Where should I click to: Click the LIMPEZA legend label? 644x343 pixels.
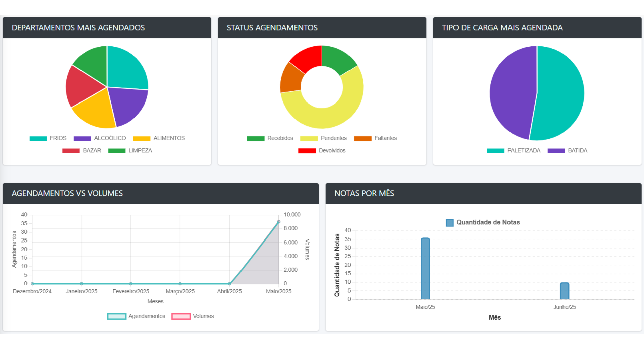click(140, 150)
